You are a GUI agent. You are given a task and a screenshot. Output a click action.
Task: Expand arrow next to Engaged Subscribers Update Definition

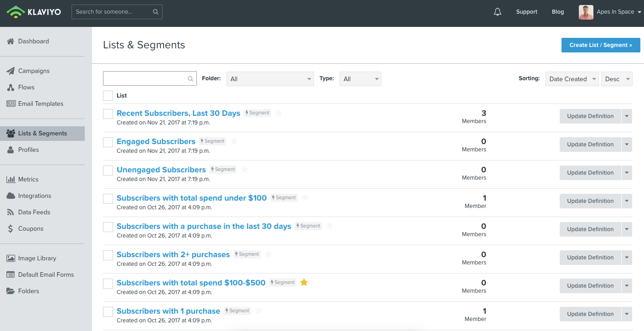coord(627,145)
